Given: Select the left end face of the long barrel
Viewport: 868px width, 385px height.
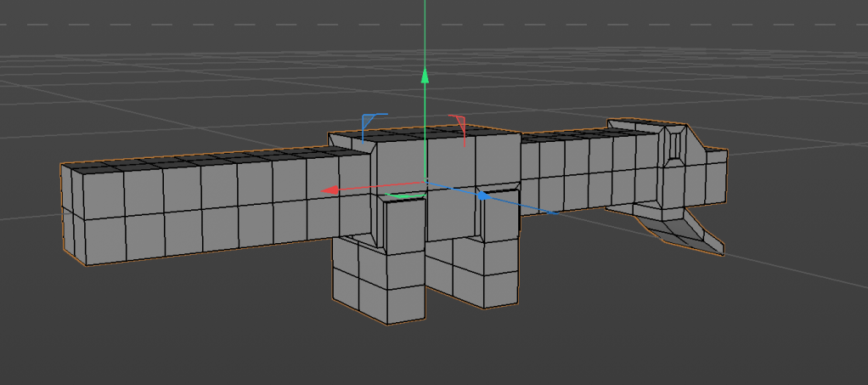Looking at the screenshot, I should point(71,214).
